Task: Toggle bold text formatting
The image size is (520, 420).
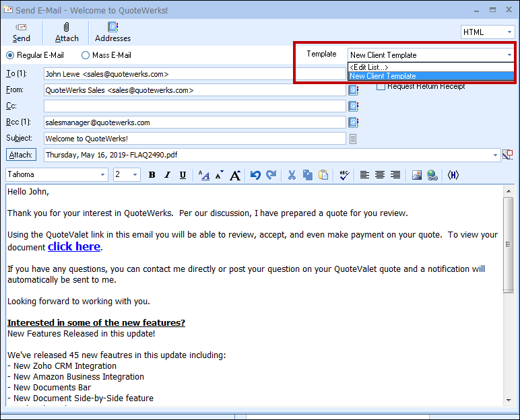Action: pos(152,175)
